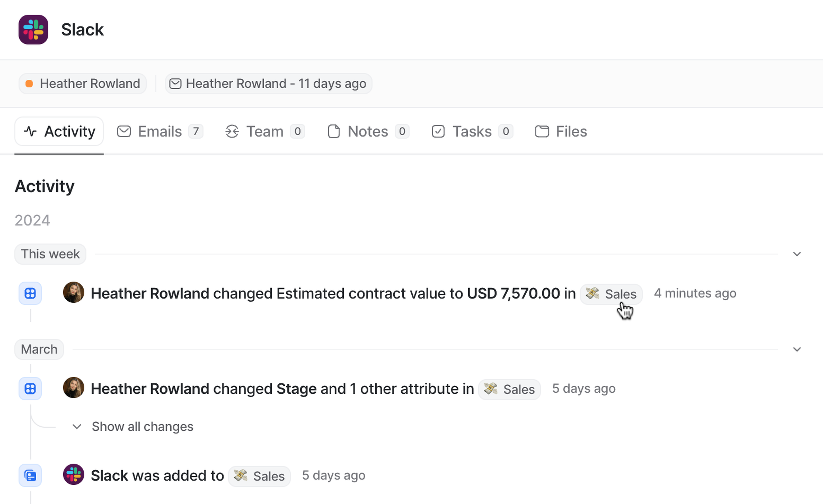Click list entry icon beside Slack was added
823x504 pixels.
pos(30,475)
